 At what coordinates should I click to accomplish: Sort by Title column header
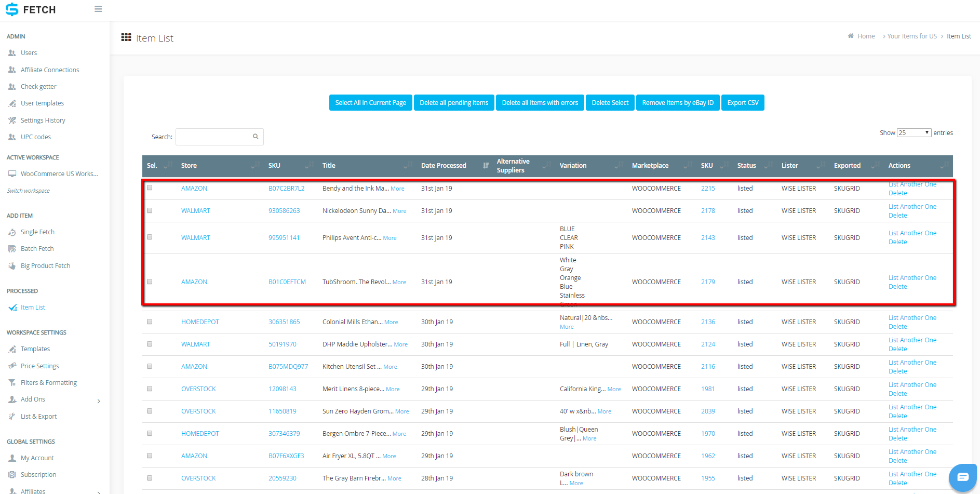click(367, 166)
